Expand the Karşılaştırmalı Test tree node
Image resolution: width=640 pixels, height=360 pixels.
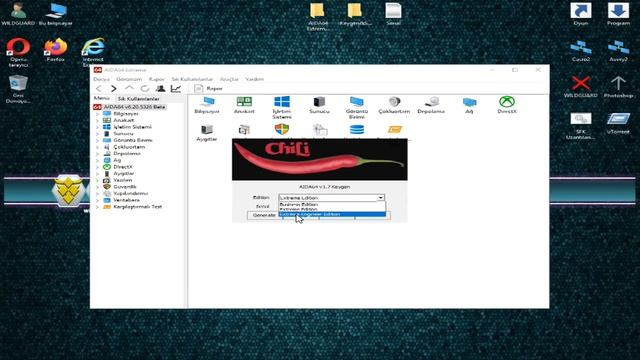click(x=97, y=207)
